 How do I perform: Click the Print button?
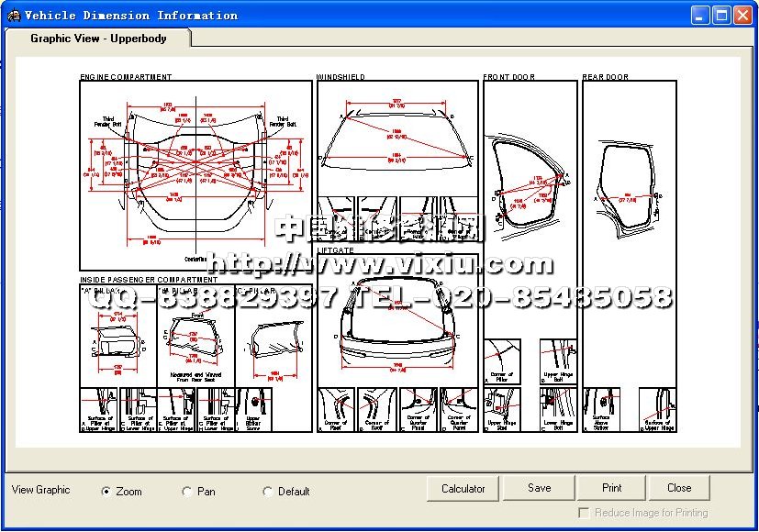pyautogui.click(x=611, y=488)
